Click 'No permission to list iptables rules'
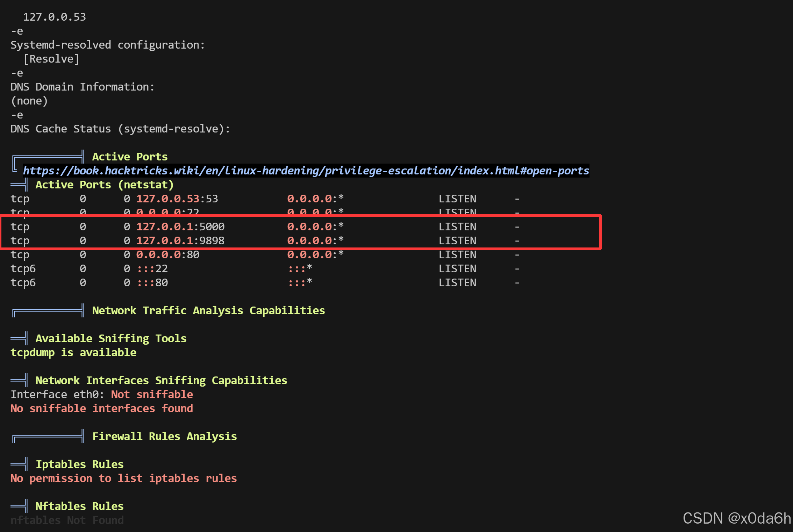 (x=123, y=478)
